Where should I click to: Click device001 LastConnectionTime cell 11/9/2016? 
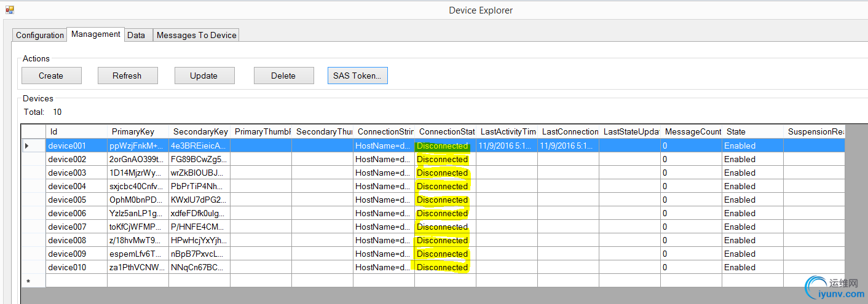pyautogui.click(x=568, y=146)
